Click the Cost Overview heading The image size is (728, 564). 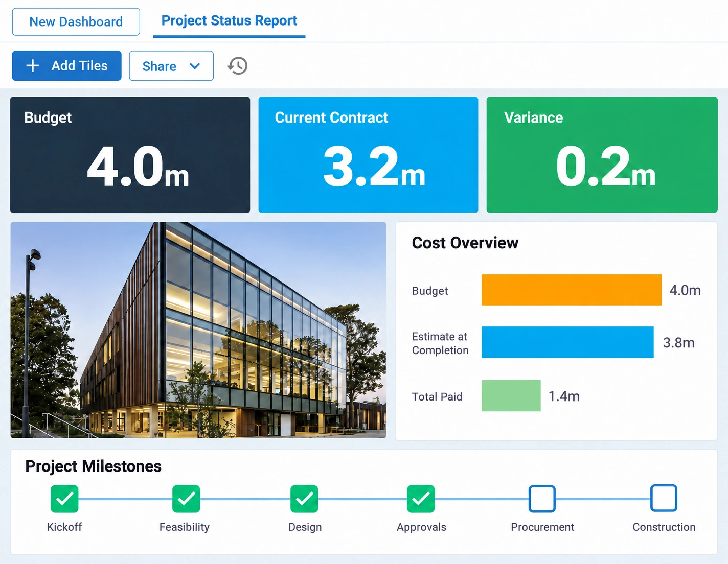click(465, 243)
